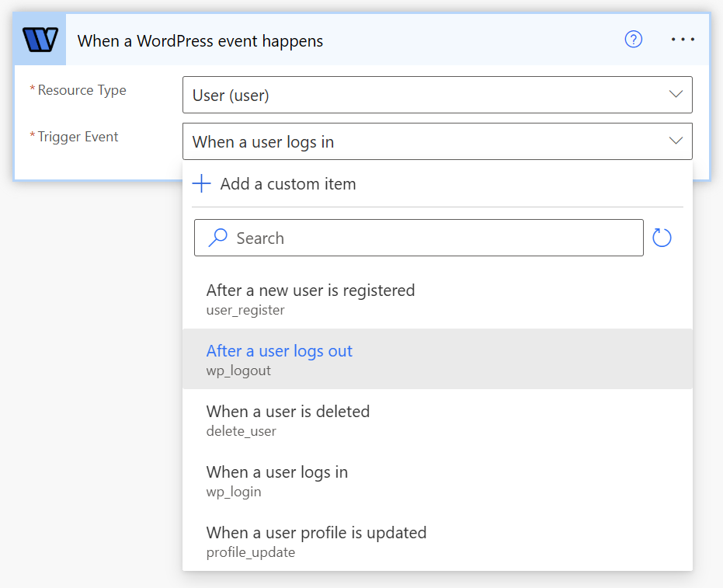Open the User (user) resource type field
Viewport: 723px width, 588px height.
coord(437,95)
